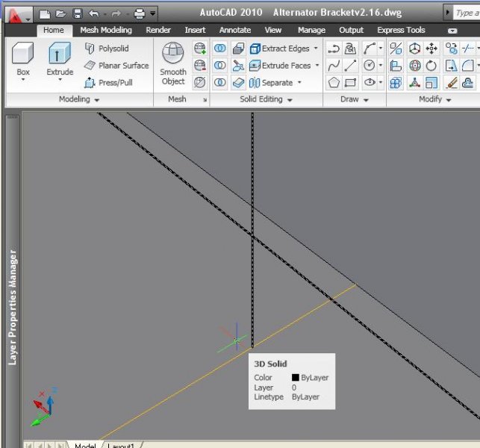Select the Polygon draw tool
The image size is (480, 448).
click(334, 82)
